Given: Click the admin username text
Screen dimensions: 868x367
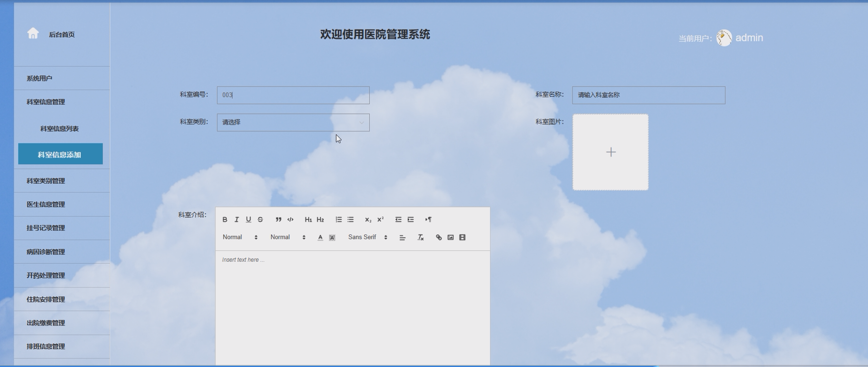Looking at the screenshot, I should tap(749, 38).
